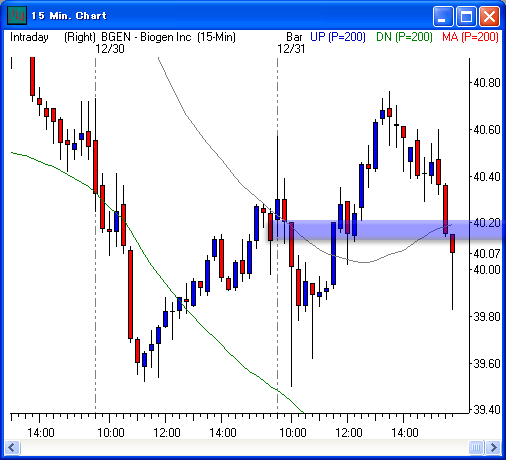The image size is (506, 460).
Task: Select the MA (P=200) indicator label
Action: (470, 37)
